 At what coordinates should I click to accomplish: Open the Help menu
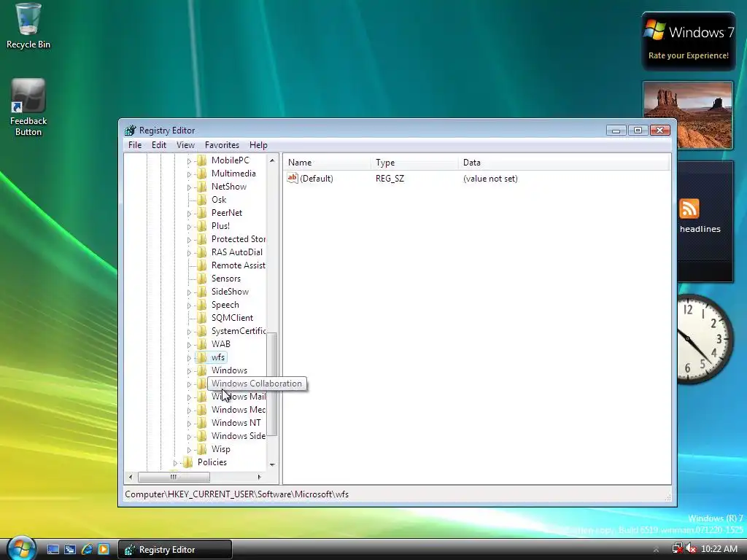pyautogui.click(x=258, y=145)
